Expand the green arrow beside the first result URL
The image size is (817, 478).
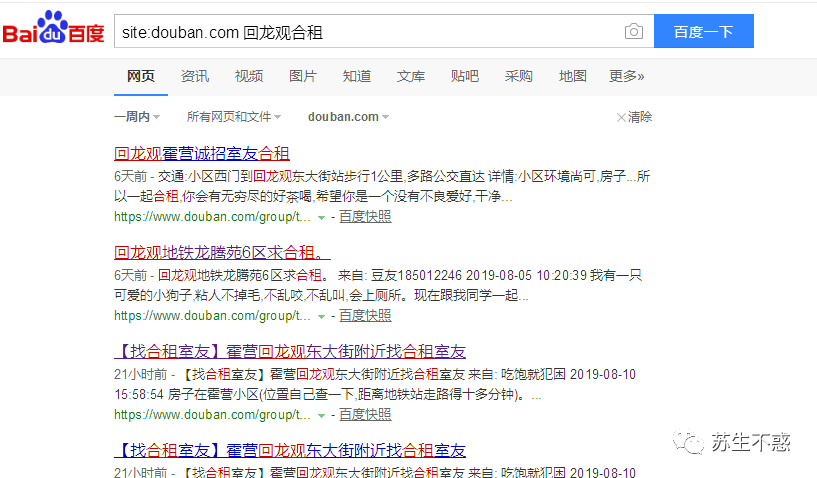[x=321, y=217]
